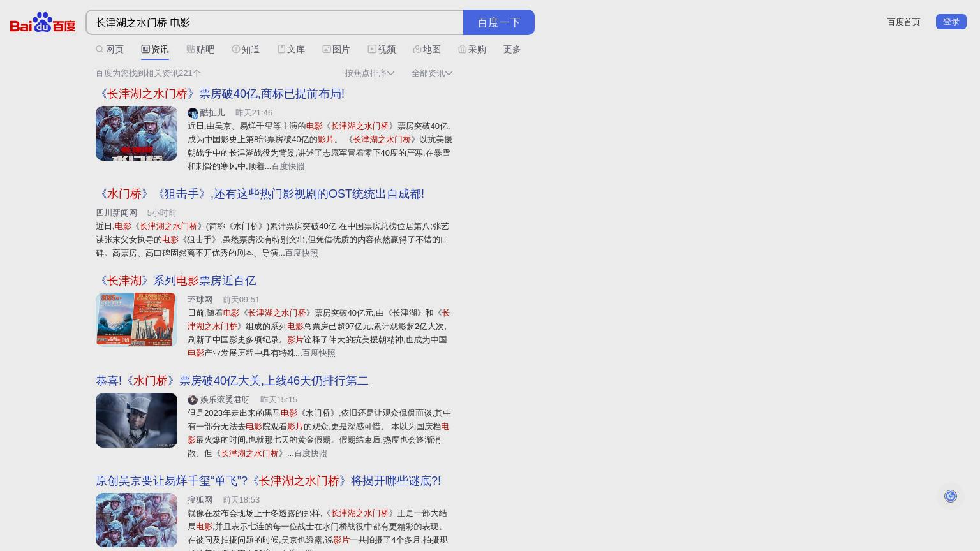Open the 娱乐滚烫君呀 source link

pyautogui.click(x=225, y=399)
